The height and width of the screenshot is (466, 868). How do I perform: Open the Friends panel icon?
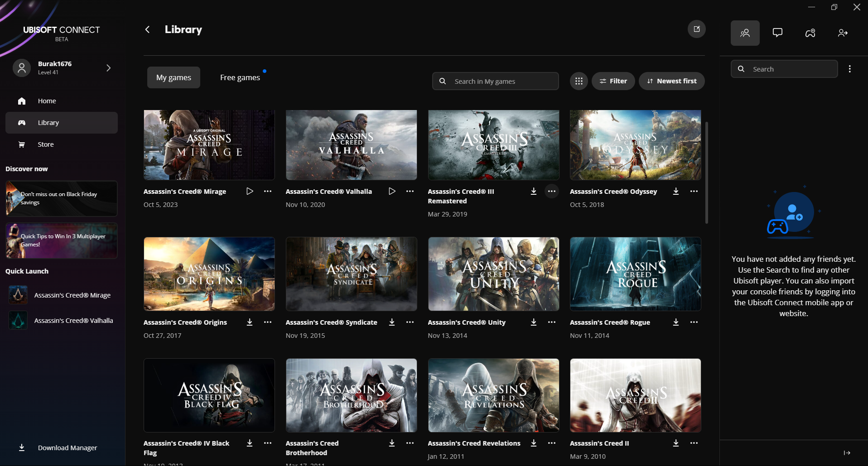pyautogui.click(x=745, y=33)
